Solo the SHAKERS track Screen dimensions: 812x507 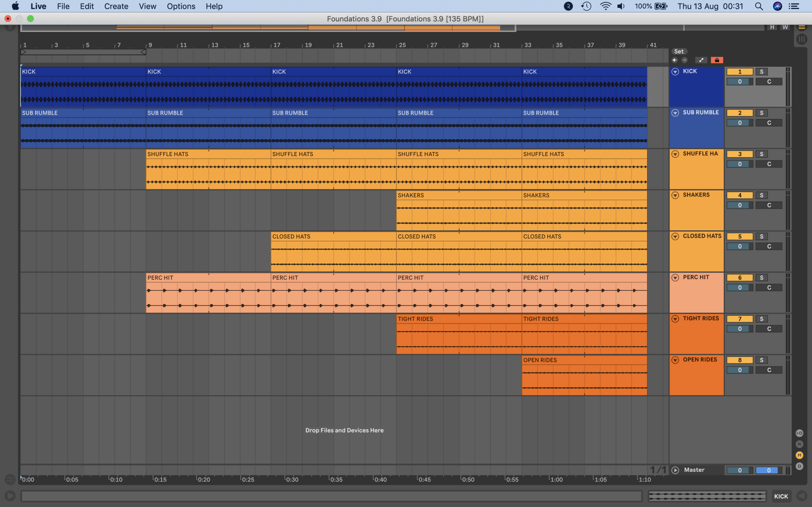762,196
